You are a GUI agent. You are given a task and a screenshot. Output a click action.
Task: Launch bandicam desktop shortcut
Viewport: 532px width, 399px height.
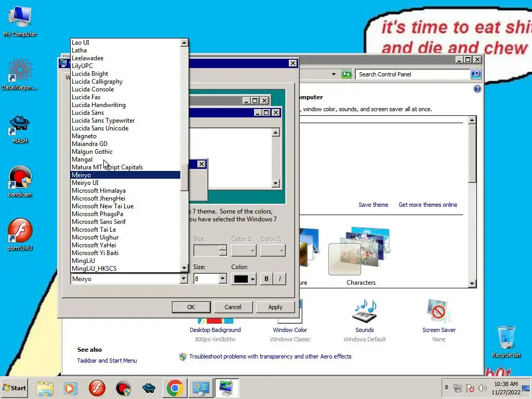pyautogui.click(x=20, y=181)
